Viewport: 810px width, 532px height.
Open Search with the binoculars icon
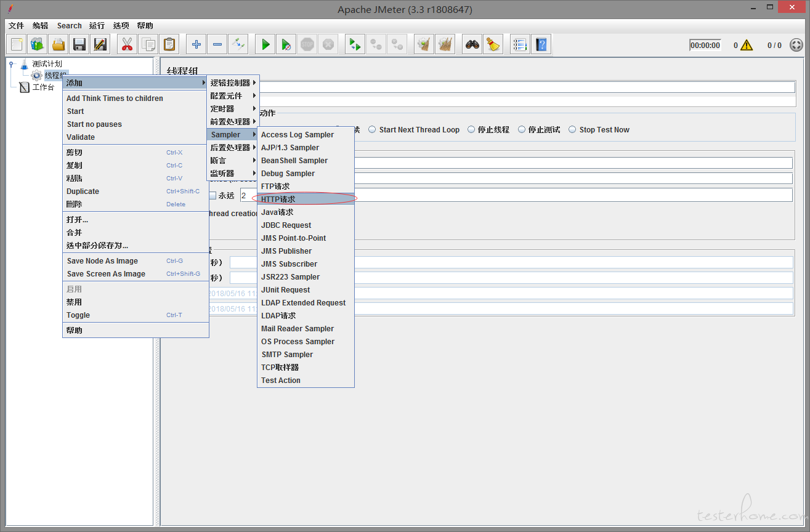(472, 44)
